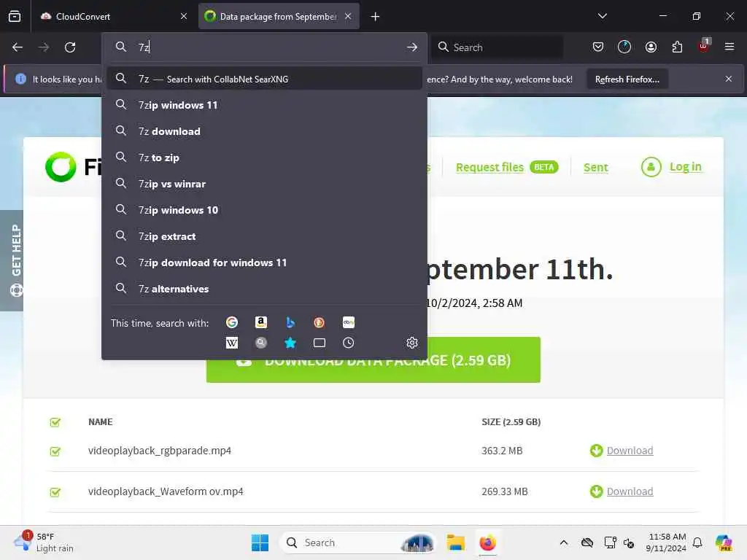Click Download link for videoplayback_rgbparade.mp4

[630, 451]
